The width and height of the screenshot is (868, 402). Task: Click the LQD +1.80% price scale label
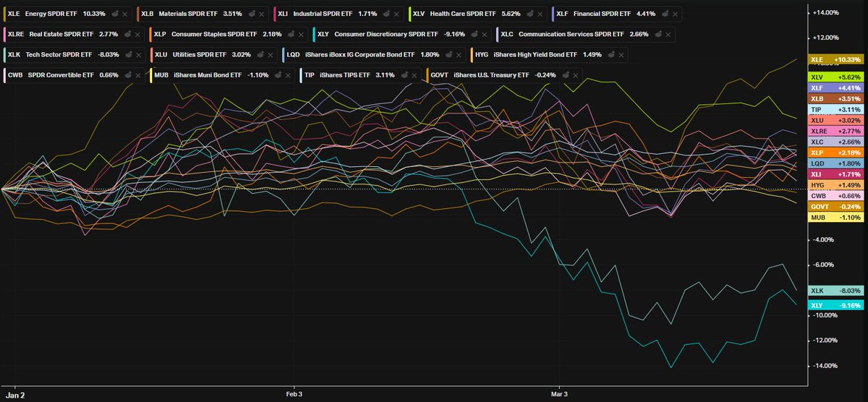[x=835, y=164]
